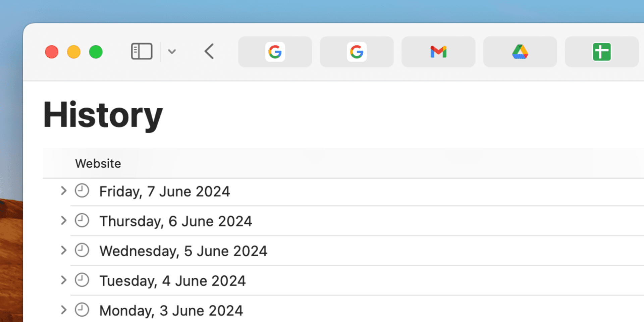Open Gmail from the favorites bar

coord(438,52)
